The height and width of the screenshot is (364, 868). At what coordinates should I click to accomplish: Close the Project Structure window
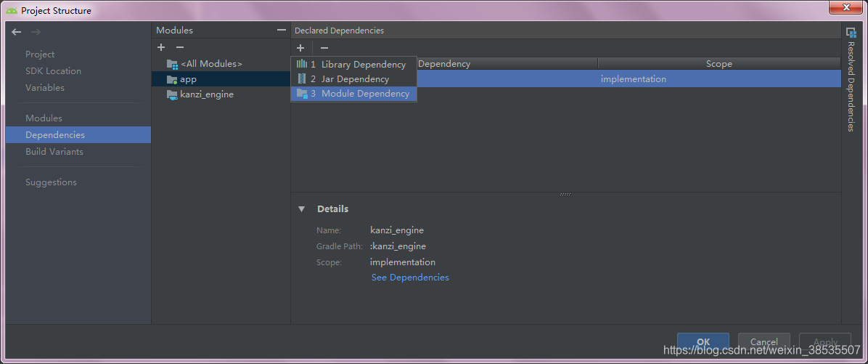pyautogui.click(x=846, y=7)
